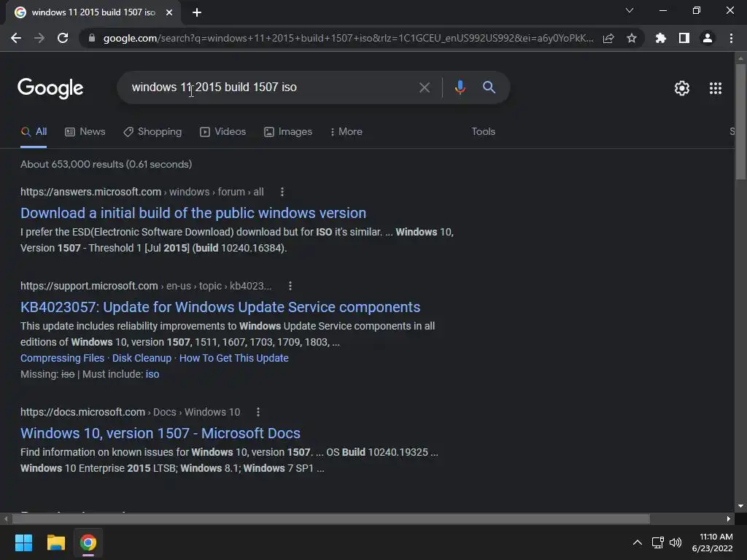Open Google apps grid
Image resolution: width=747 pixels, height=560 pixels.
pyautogui.click(x=716, y=88)
